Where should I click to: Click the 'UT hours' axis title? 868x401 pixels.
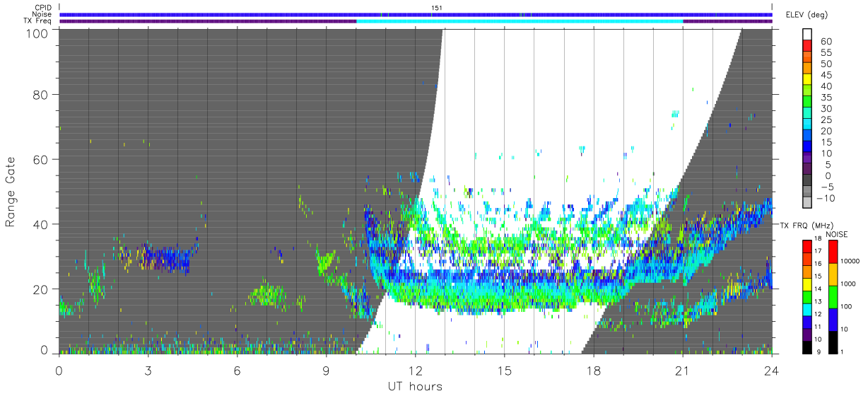[x=415, y=386]
